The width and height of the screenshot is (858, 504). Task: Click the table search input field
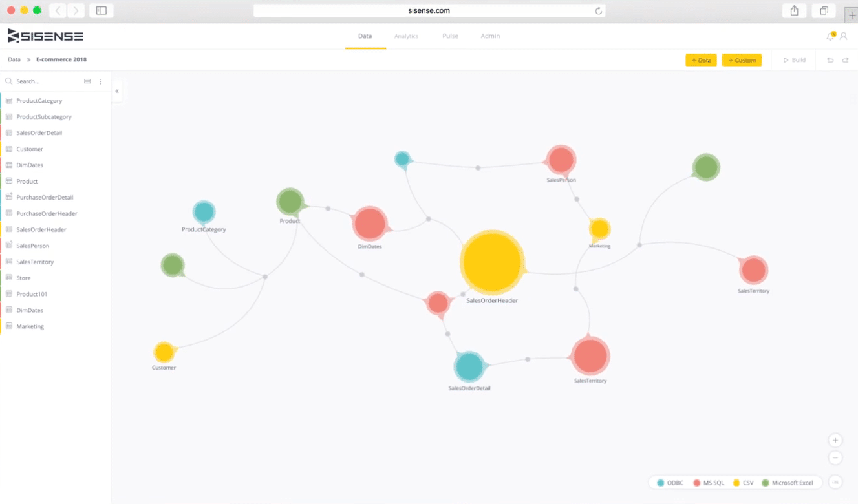[x=45, y=81]
